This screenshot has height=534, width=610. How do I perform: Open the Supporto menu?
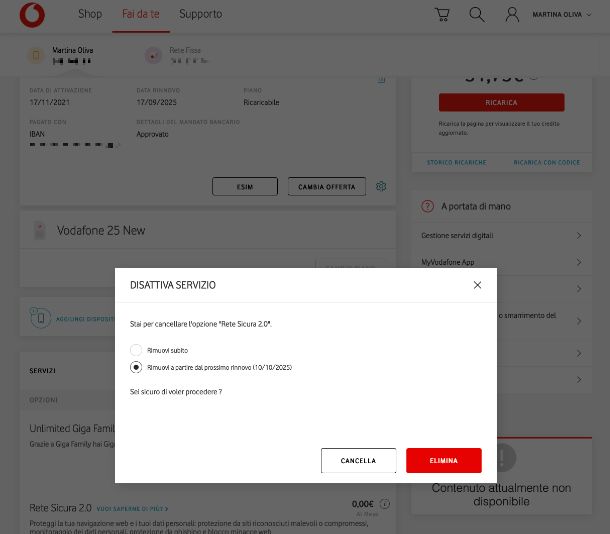coord(200,14)
